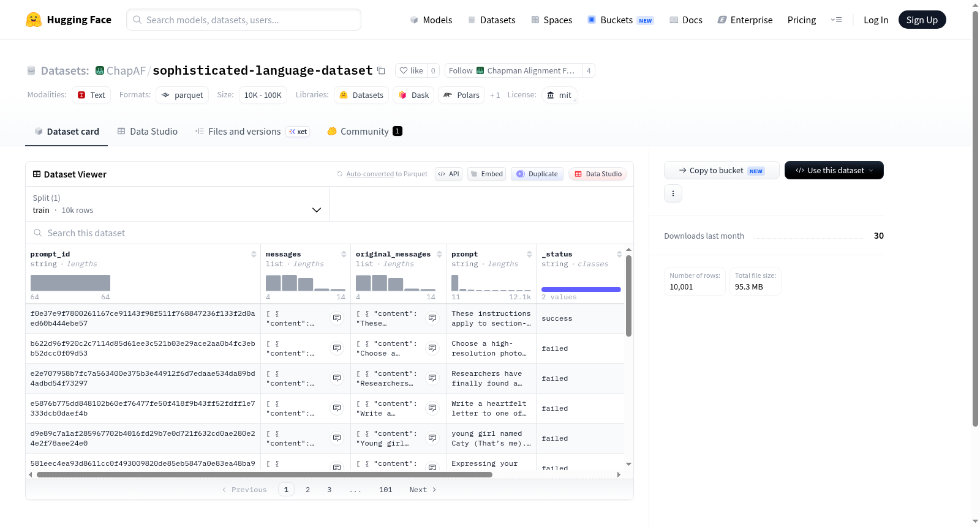This screenshot has width=980, height=527.
Task: Focus the Search this dataset field
Action: [330, 233]
